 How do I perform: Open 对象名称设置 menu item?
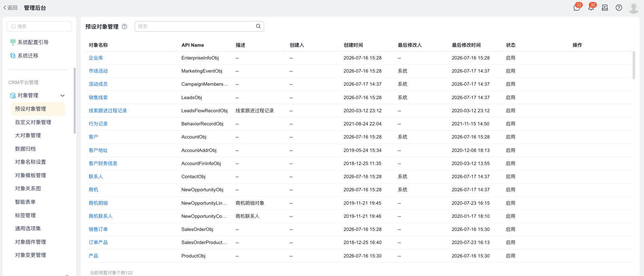(30, 162)
